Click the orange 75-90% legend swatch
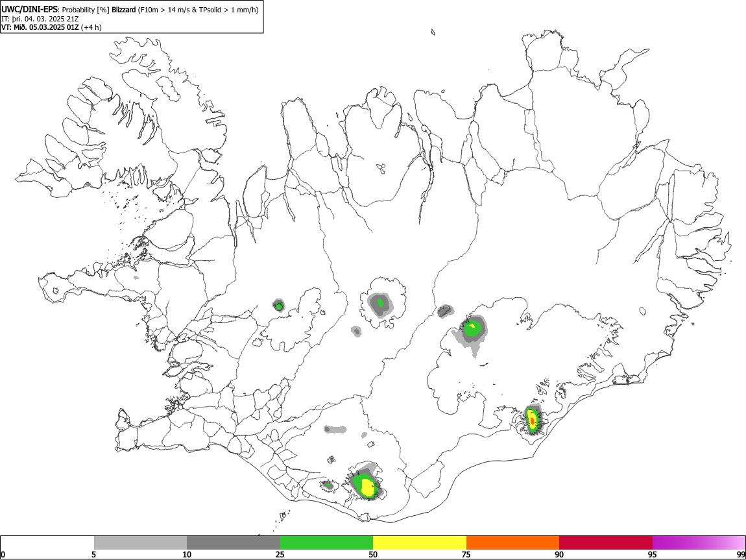This screenshot has height=560, width=746. [512, 542]
